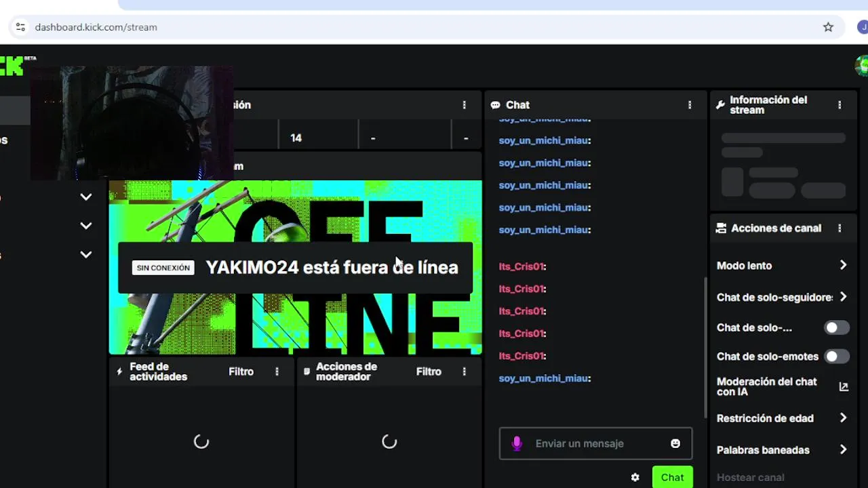Open Filtro in Feed de actividades
Image resolution: width=868 pixels, height=488 pixels.
coord(241,371)
